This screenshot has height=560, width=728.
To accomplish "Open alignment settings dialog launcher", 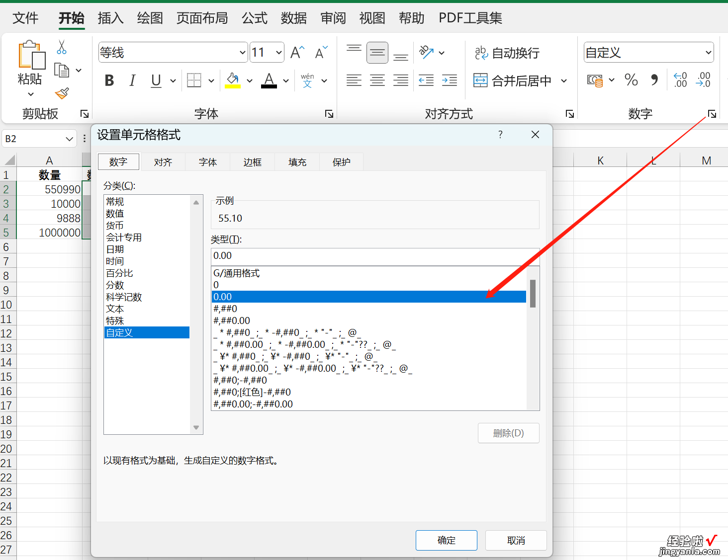I will point(570,114).
